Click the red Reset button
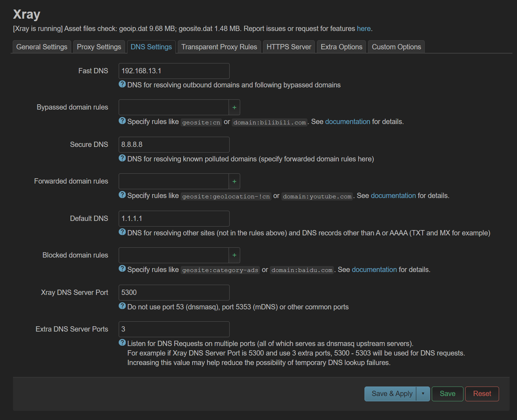Image resolution: width=517 pixels, height=420 pixels. [x=482, y=394]
